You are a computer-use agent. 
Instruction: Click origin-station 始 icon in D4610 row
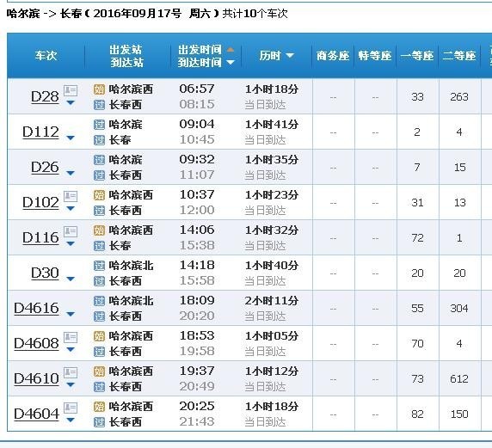99,371
